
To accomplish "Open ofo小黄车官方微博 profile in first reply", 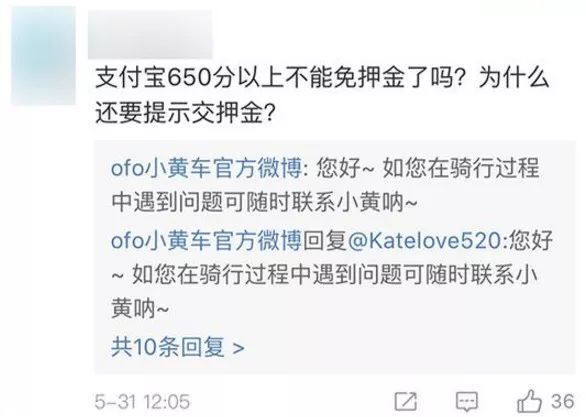I will (x=206, y=168).
